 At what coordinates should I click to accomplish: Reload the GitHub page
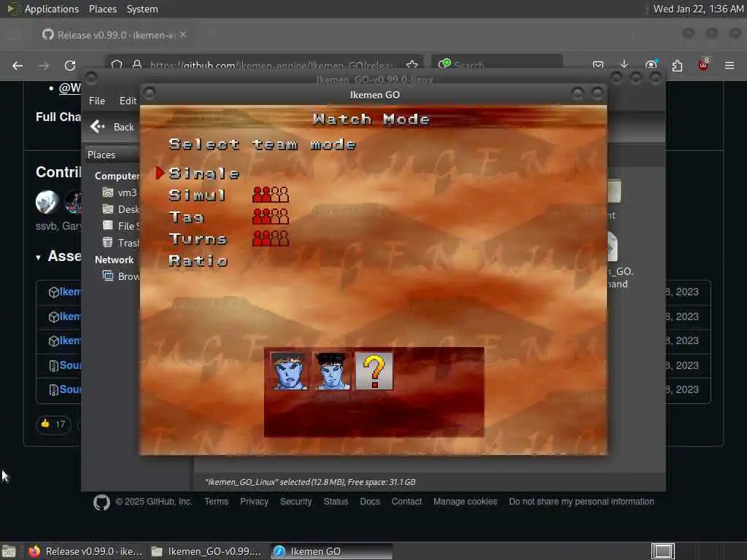(70, 66)
